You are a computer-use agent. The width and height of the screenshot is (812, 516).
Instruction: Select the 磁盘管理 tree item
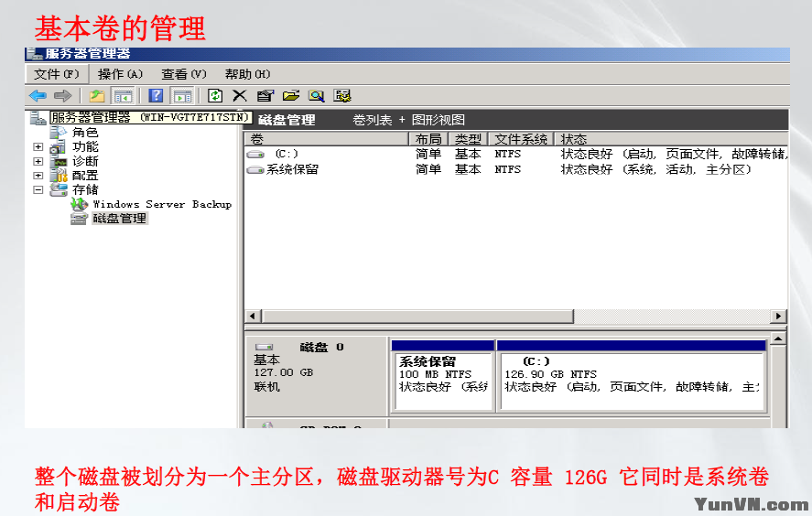point(120,219)
